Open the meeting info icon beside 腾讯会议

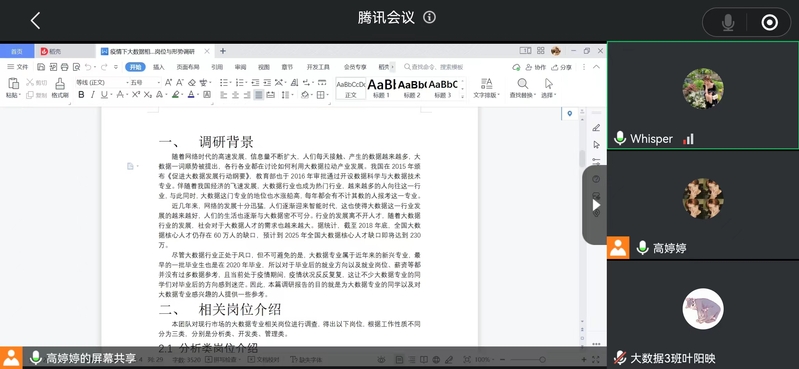tap(430, 18)
